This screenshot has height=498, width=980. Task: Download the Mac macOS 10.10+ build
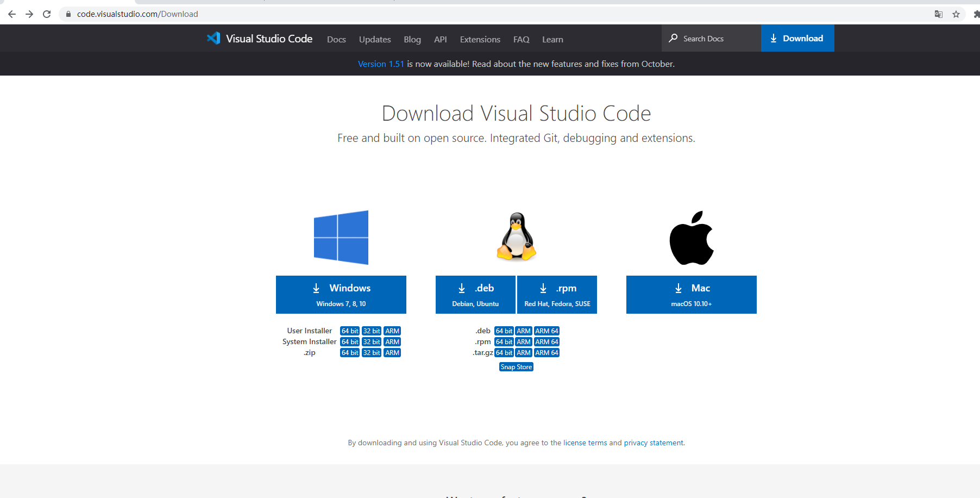tap(692, 295)
